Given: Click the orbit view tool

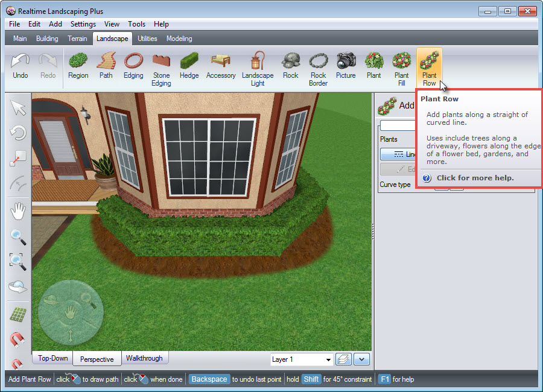Looking at the screenshot, I should (18, 287).
